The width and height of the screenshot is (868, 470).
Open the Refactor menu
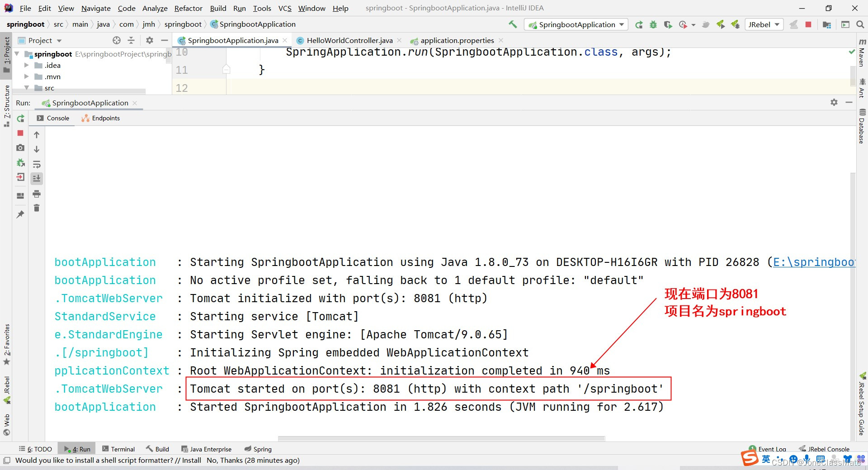click(x=189, y=8)
